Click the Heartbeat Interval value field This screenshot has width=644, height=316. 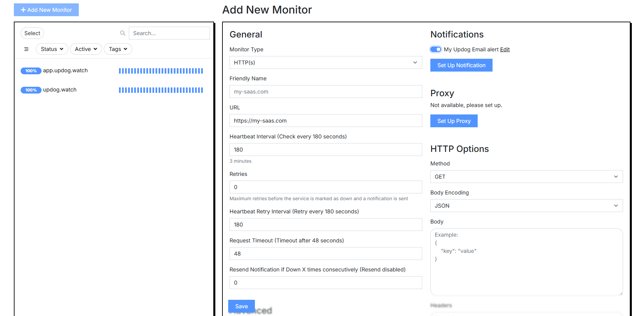(326, 150)
